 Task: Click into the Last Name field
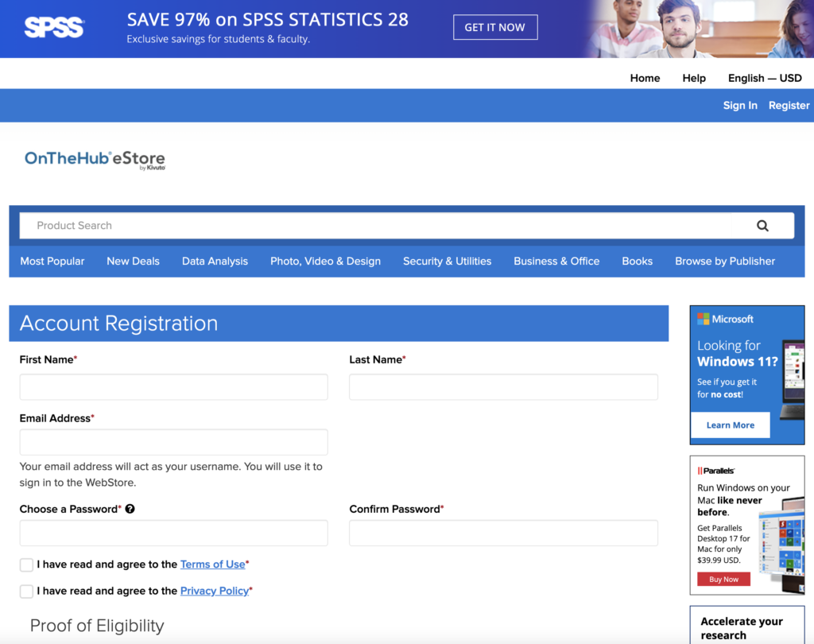[503, 387]
